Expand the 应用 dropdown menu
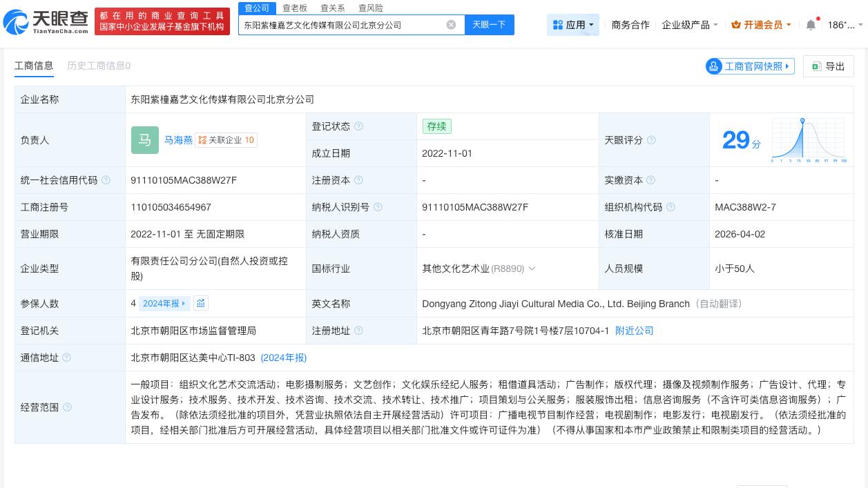The height and width of the screenshot is (488, 868). pyautogui.click(x=573, y=24)
